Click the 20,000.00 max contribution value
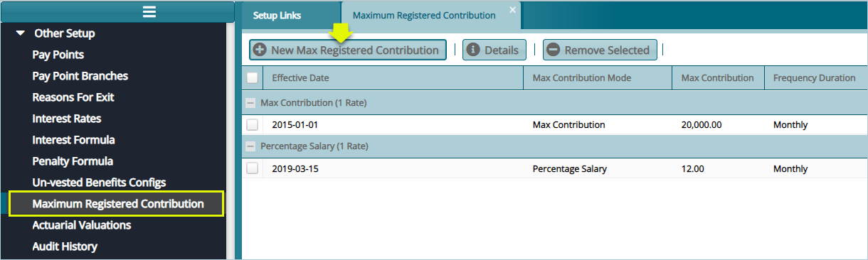Viewport: 868px width, 260px height. point(702,125)
